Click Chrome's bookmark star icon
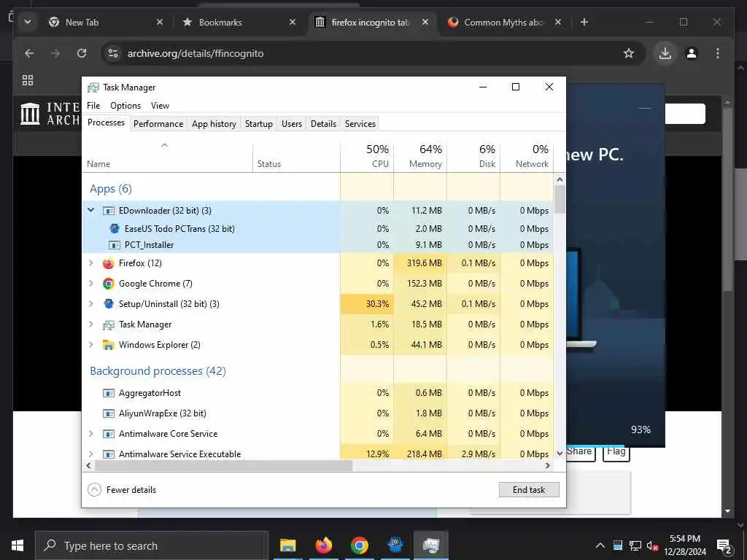This screenshot has height=560, width=747. [629, 53]
